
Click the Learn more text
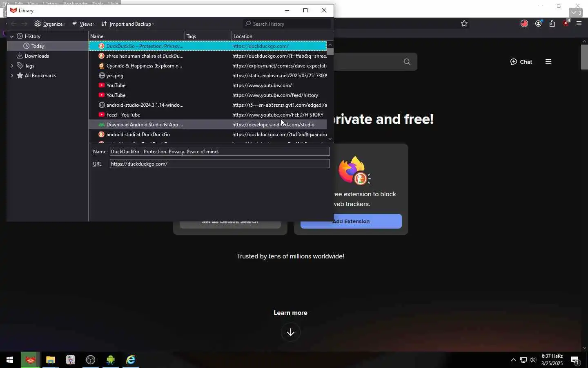pyautogui.click(x=290, y=313)
